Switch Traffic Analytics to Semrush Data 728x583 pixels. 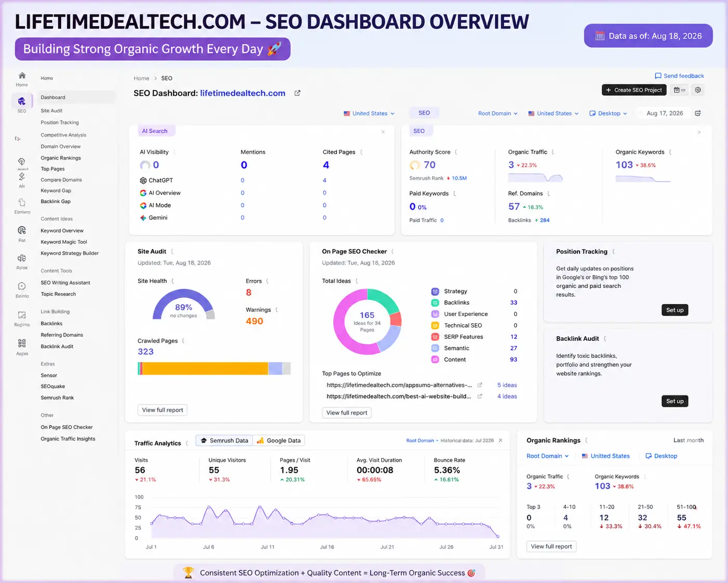click(x=224, y=441)
